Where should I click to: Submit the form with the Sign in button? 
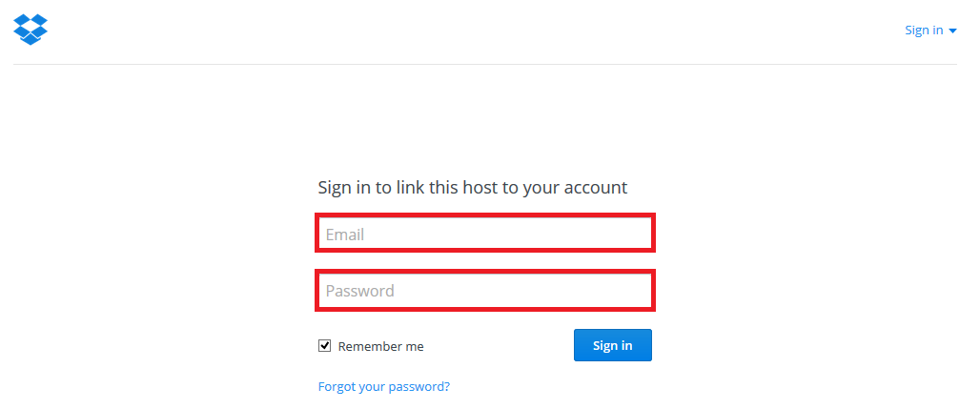(612, 345)
